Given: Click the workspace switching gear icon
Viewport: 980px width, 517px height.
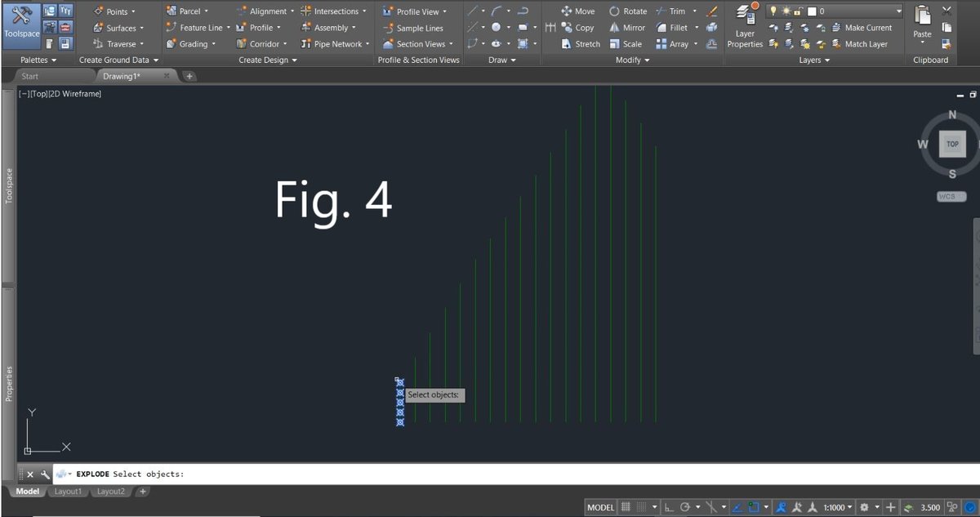Looking at the screenshot, I should click(864, 507).
